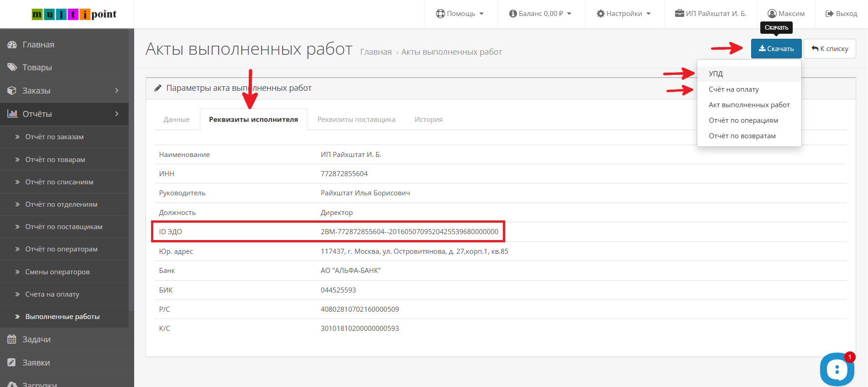Click the multipoint logo
868x387 pixels.
(74, 14)
